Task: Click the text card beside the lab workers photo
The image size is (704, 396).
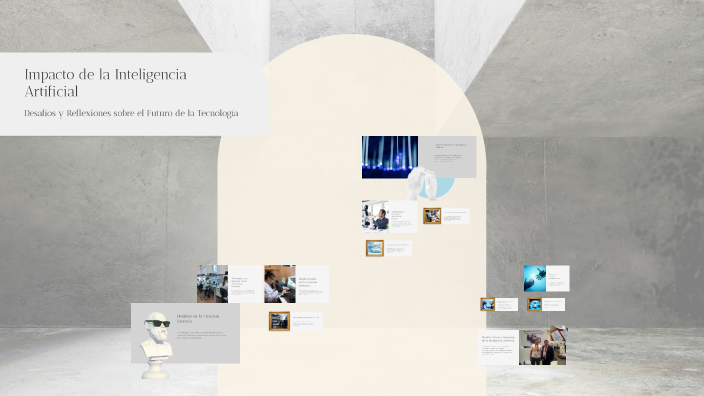Action: (x=245, y=284)
